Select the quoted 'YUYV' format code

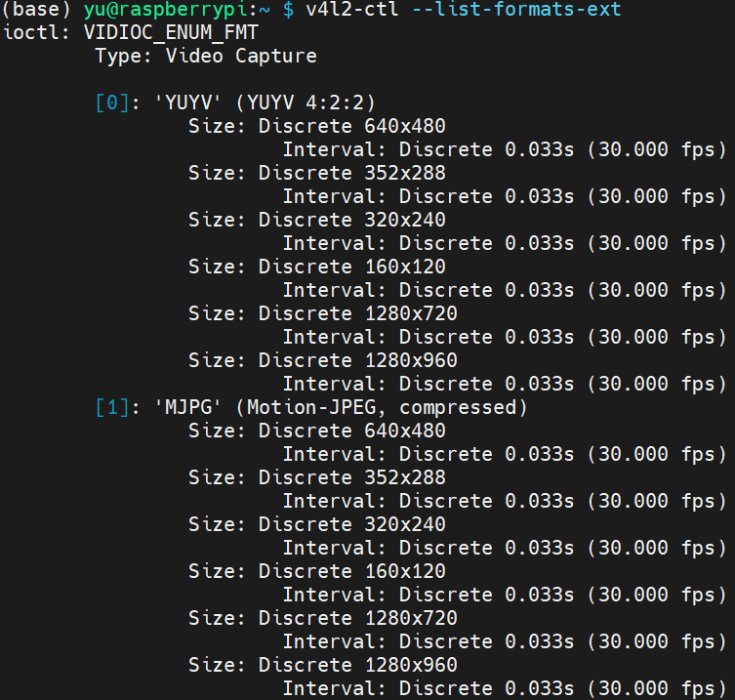(x=188, y=103)
